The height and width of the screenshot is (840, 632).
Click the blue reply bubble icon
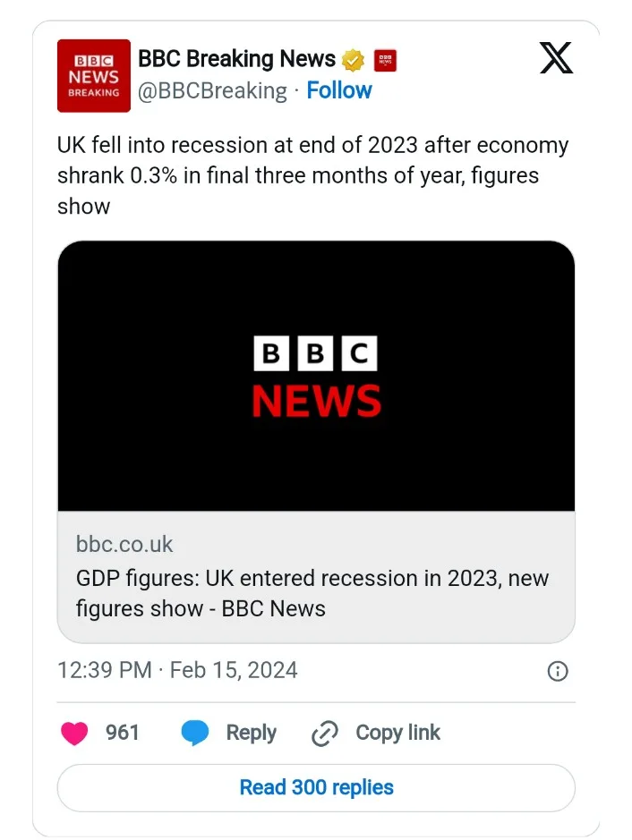coord(194,734)
